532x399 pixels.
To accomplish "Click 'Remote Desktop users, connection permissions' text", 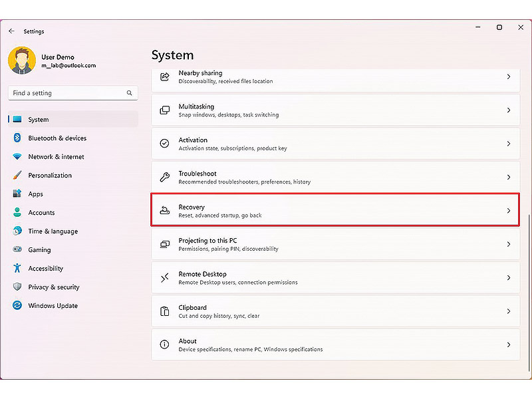I will pos(238,282).
